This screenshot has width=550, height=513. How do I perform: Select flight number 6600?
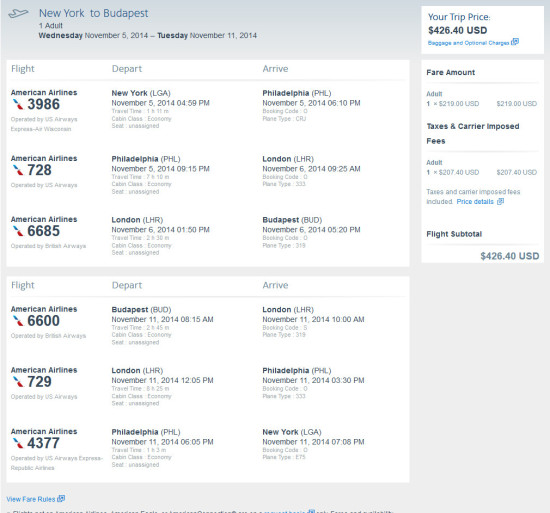click(x=43, y=321)
